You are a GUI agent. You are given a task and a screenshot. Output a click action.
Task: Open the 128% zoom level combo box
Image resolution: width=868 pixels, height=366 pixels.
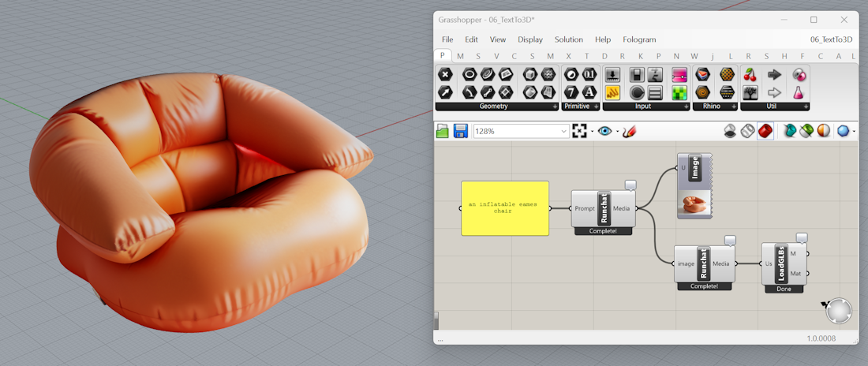[520, 131]
